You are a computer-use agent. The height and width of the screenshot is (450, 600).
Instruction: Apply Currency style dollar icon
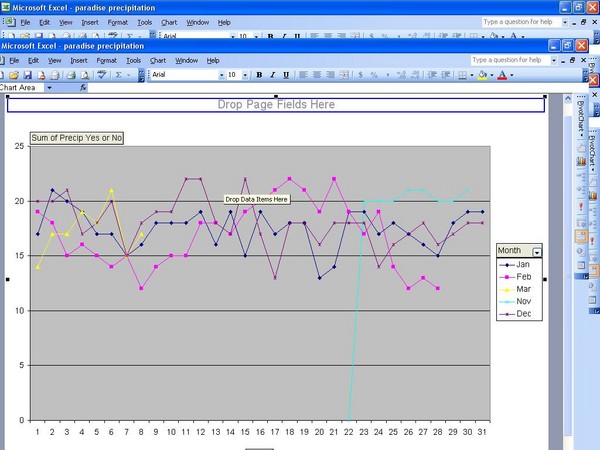(360, 75)
